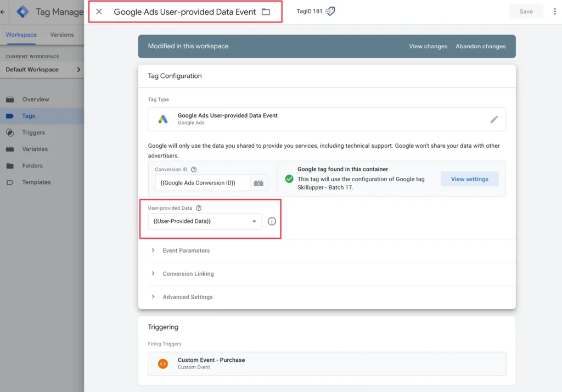Expand the Advanced Settings section
Viewport: 562px width, 392px height.
187,297
